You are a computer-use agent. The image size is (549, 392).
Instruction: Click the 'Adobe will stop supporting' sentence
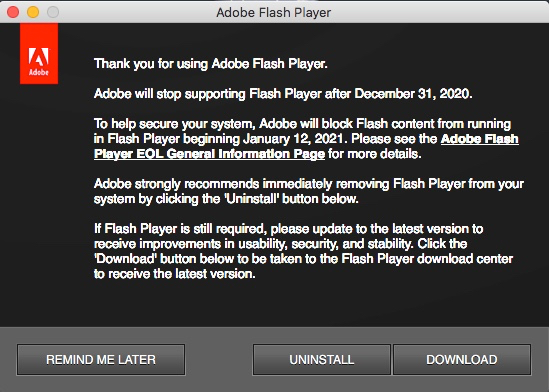(283, 94)
